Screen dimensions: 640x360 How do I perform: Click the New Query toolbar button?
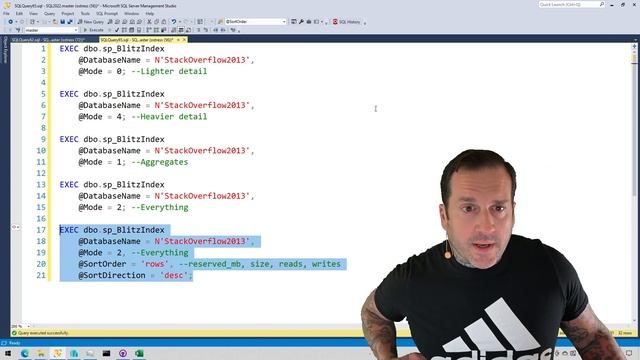point(91,22)
